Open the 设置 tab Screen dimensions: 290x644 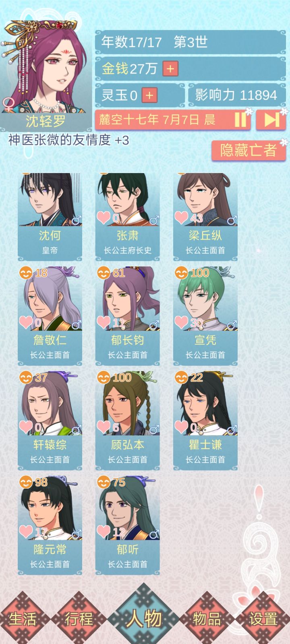click(263, 618)
